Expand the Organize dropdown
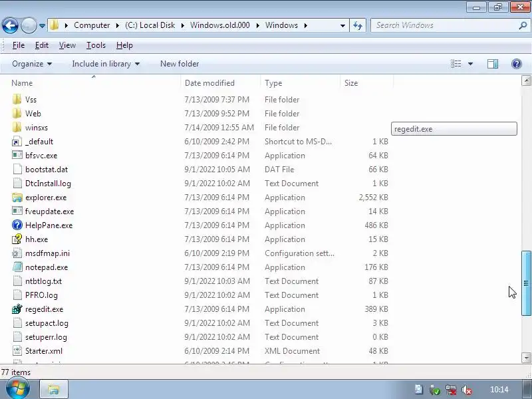 (32, 64)
